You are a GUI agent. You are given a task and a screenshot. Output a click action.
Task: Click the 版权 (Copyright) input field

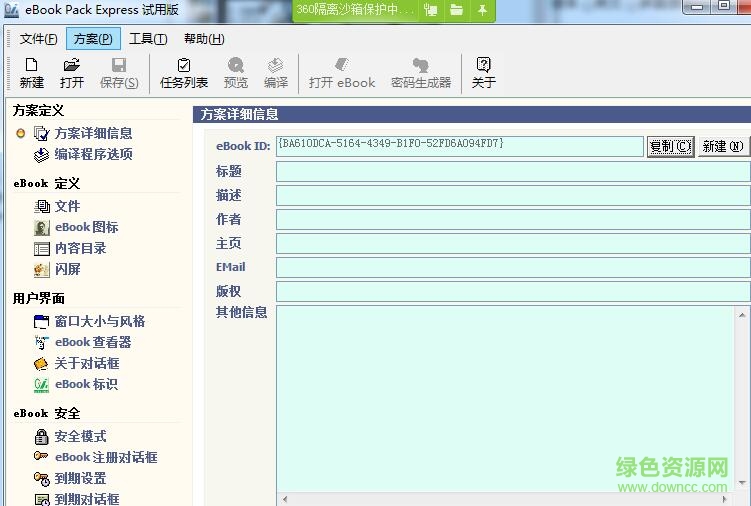tap(513, 291)
